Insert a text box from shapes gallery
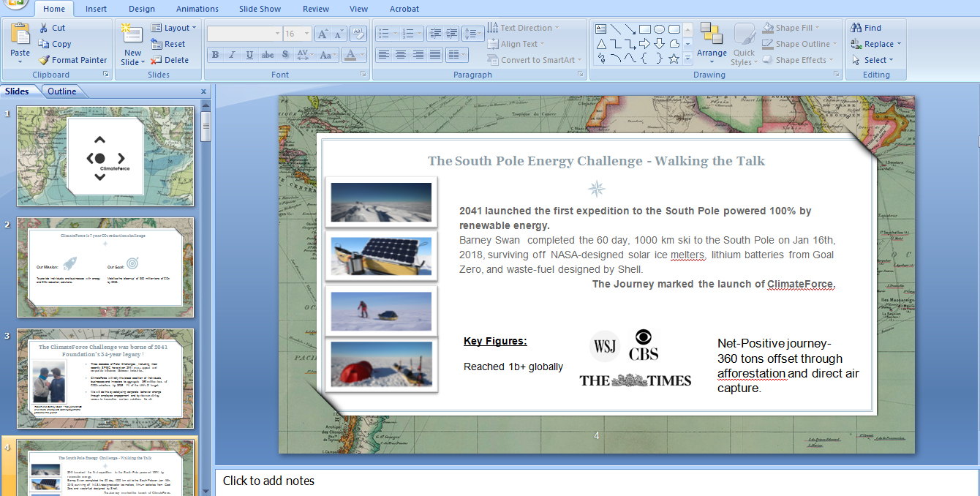The image size is (980, 496). [600, 29]
